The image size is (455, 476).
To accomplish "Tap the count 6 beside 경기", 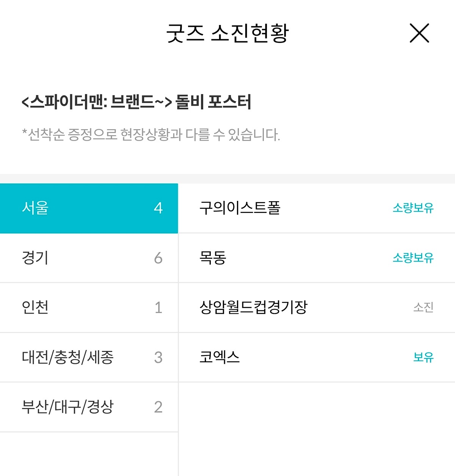I will (x=158, y=258).
